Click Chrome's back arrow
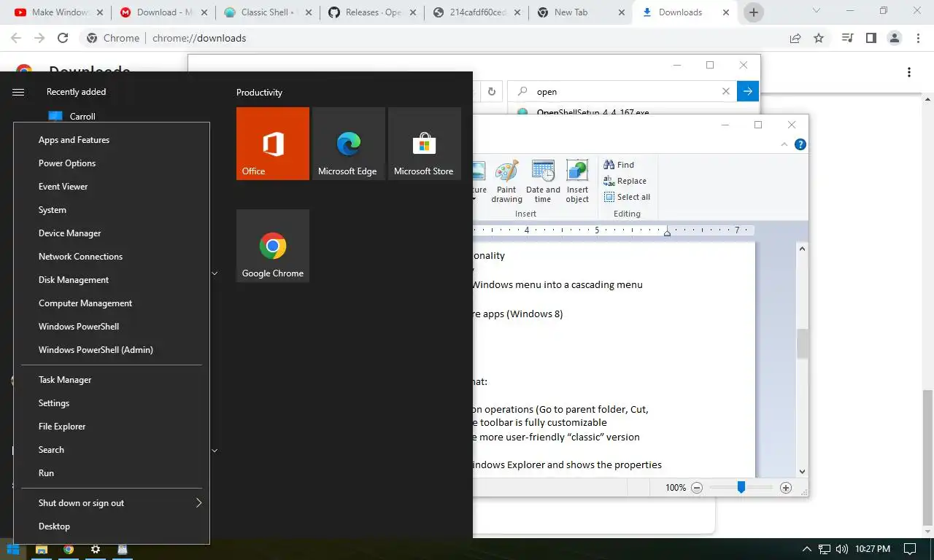934x560 pixels. click(16, 38)
